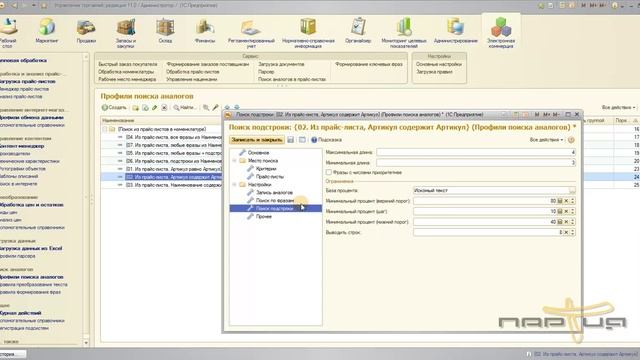Click the cancel search magnifier icon
Viewport: 640px width, 360px height.
pyautogui.click(x=206, y=108)
